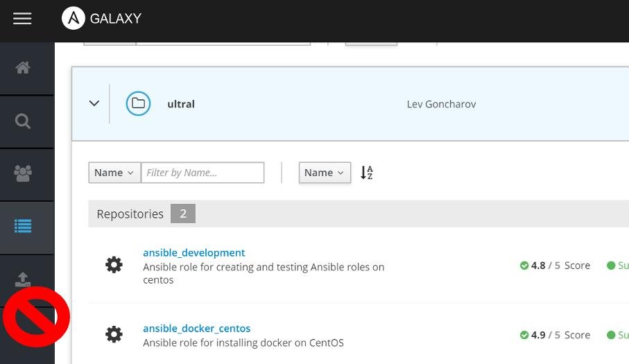Open the Name sort-by dropdown
This screenshot has height=364, width=629.
point(325,173)
